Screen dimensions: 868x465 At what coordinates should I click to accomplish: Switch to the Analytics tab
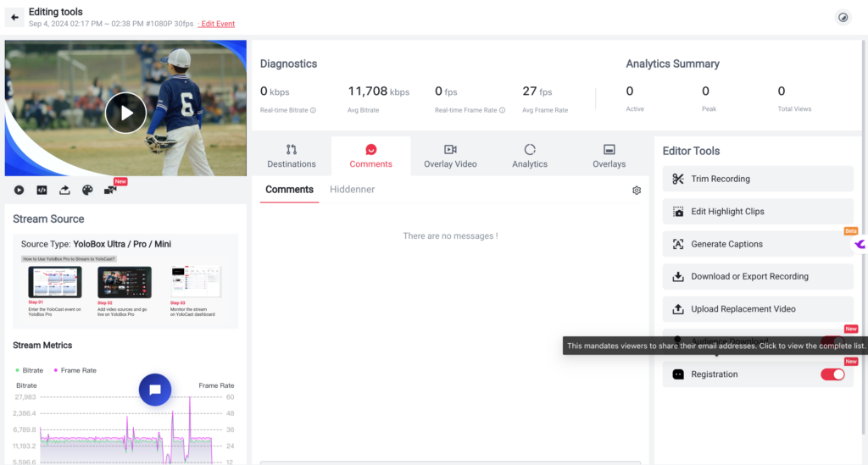point(530,156)
